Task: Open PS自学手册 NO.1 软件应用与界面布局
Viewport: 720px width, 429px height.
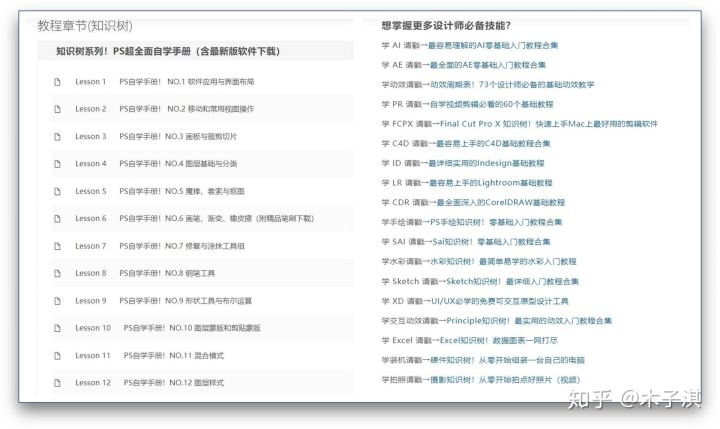Action: click(x=186, y=82)
